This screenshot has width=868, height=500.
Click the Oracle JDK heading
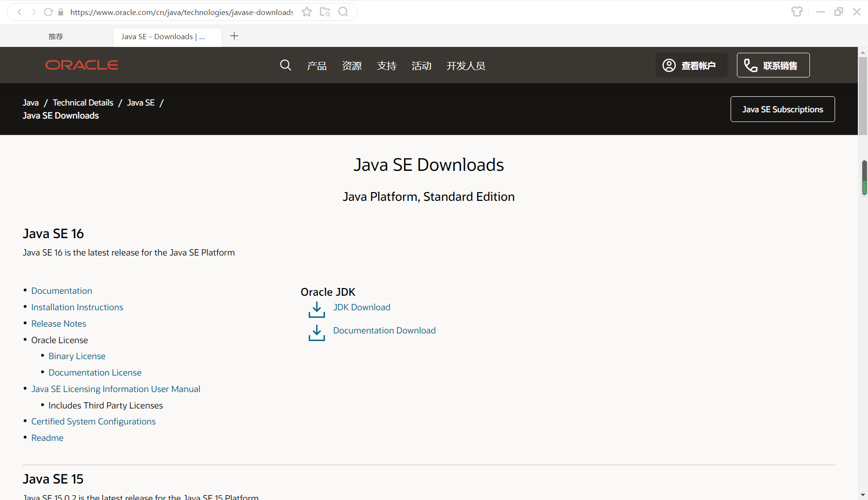[328, 292]
